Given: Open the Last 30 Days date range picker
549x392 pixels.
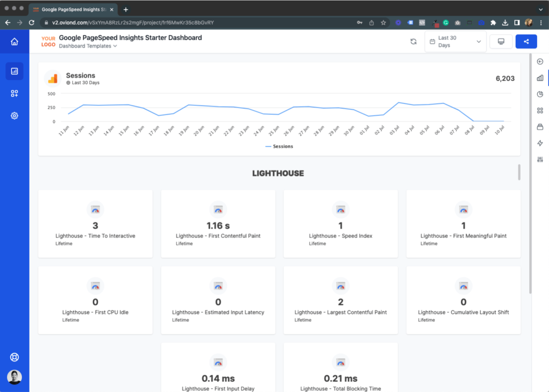Looking at the screenshot, I should click(455, 42).
